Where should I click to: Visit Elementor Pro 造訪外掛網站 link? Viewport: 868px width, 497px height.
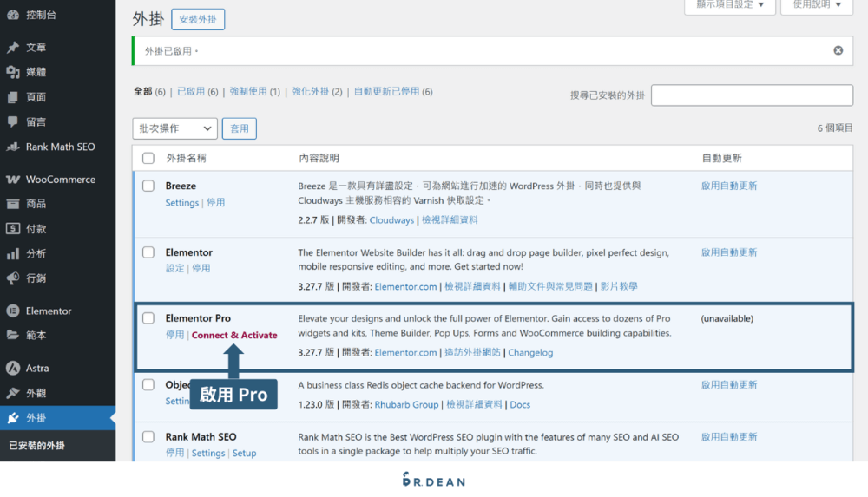[472, 352]
